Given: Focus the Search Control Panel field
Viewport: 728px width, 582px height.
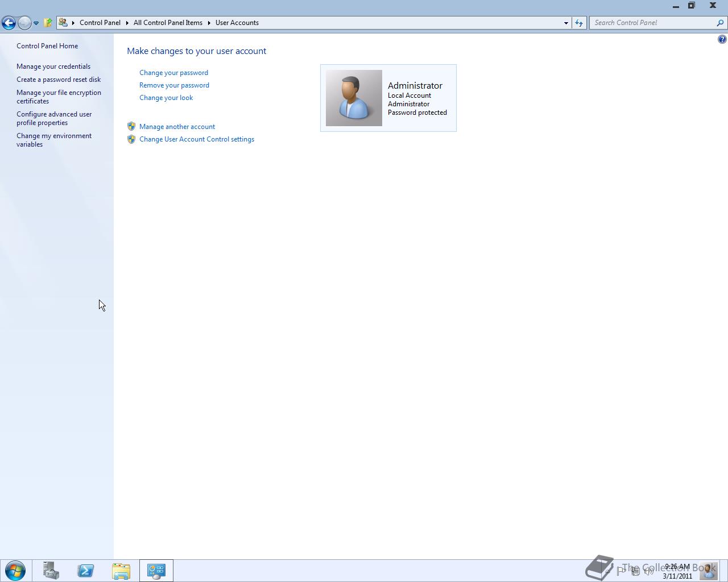Looking at the screenshot, I should click(653, 23).
